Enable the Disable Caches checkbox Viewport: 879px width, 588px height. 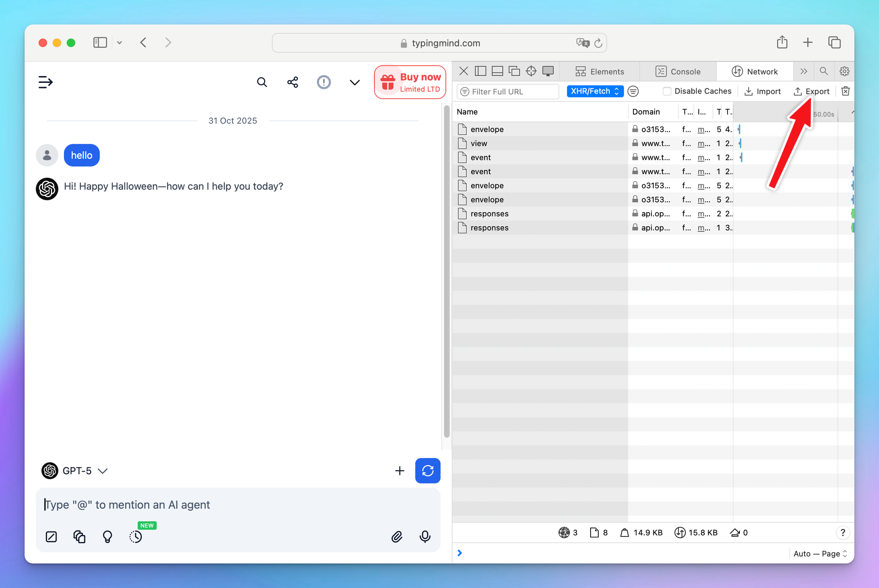pos(667,91)
